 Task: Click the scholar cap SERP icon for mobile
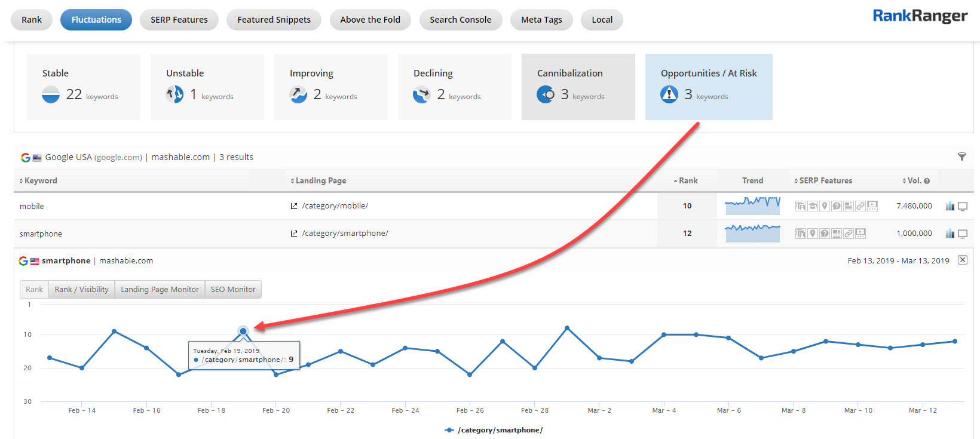(813, 206)
